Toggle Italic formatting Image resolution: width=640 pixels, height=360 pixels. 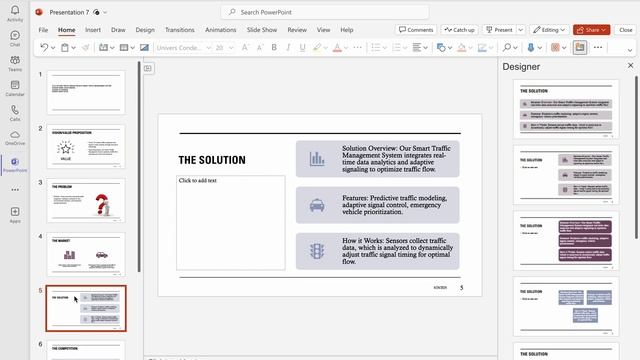(x=288, y=48)
